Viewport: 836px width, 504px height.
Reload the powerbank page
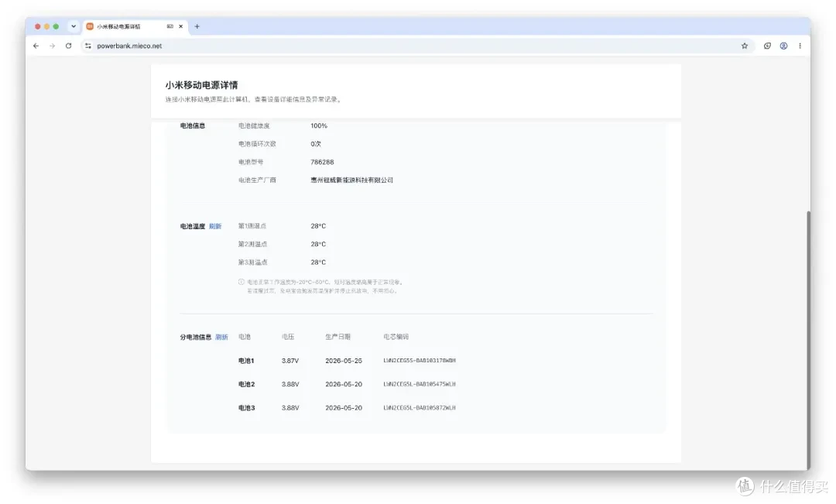(68, 46)
